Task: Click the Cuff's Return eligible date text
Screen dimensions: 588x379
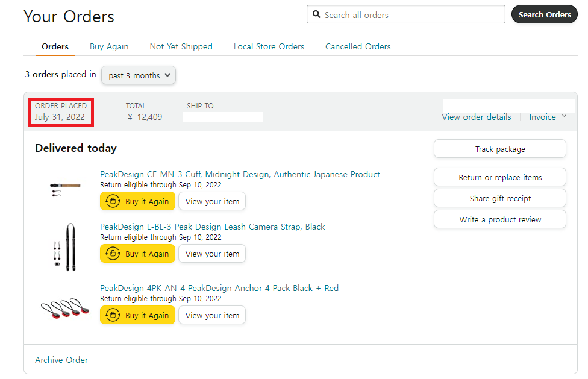Action: [x=161, y=185]
